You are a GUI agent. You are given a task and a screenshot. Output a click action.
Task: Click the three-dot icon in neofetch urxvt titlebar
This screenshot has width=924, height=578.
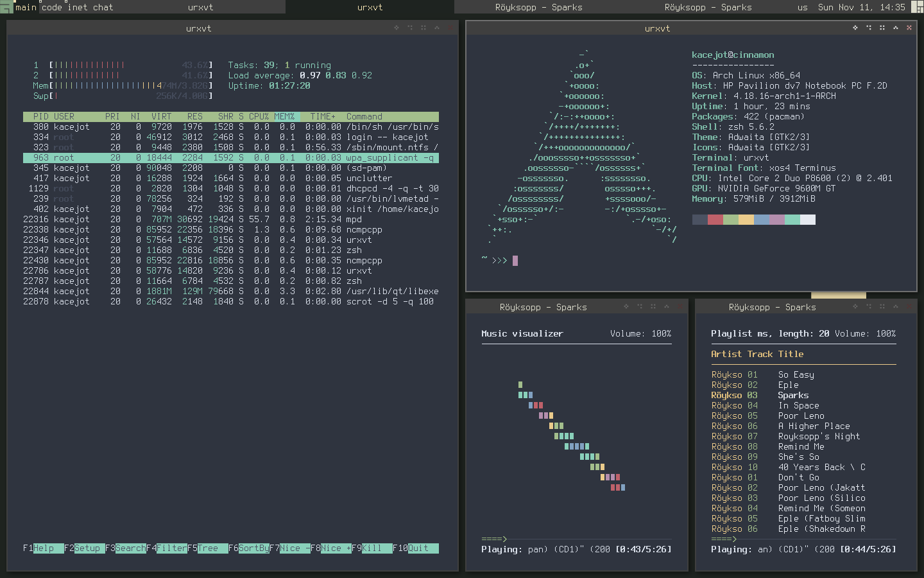tap(869, 28)
